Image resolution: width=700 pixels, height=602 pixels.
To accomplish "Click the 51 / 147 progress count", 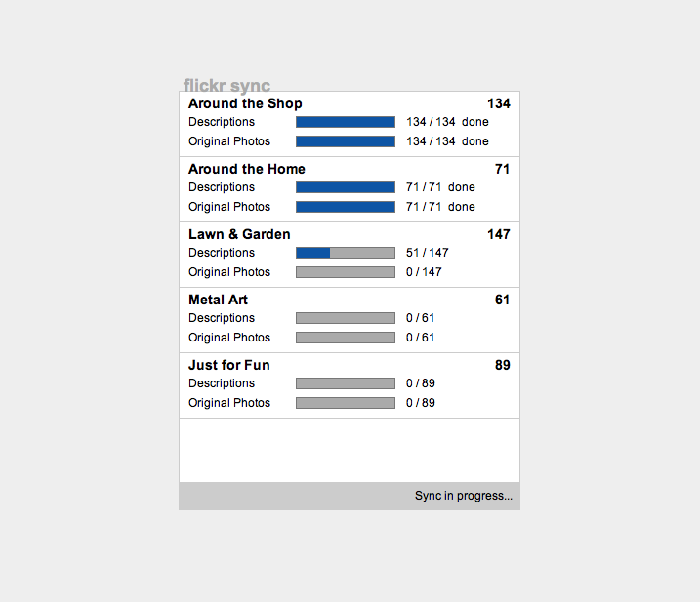I will pos(428,253).
